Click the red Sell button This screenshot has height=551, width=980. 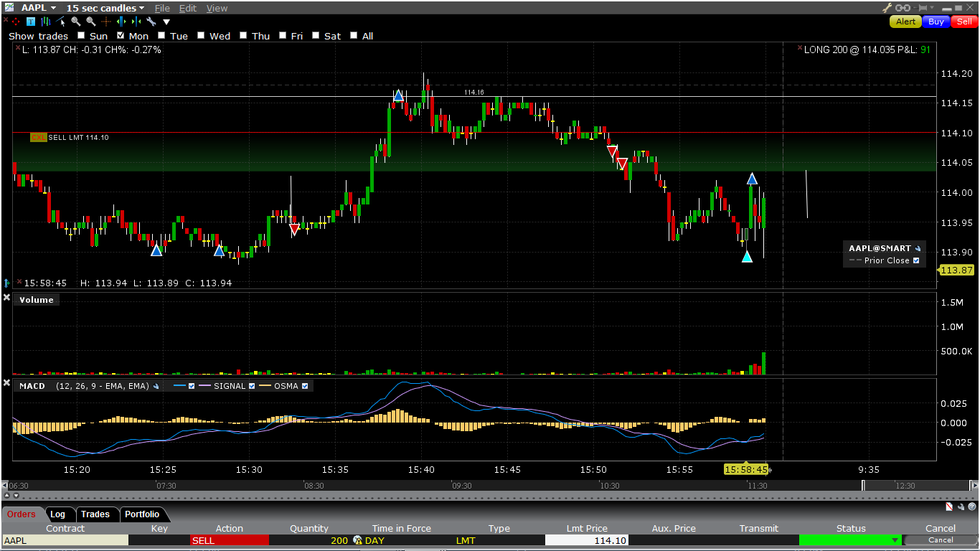coord(964,22)
